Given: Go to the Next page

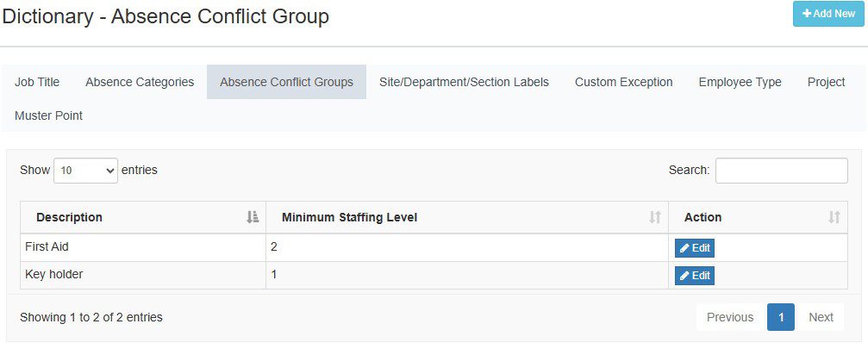Looking at the screenshot, I should (821, 317).
